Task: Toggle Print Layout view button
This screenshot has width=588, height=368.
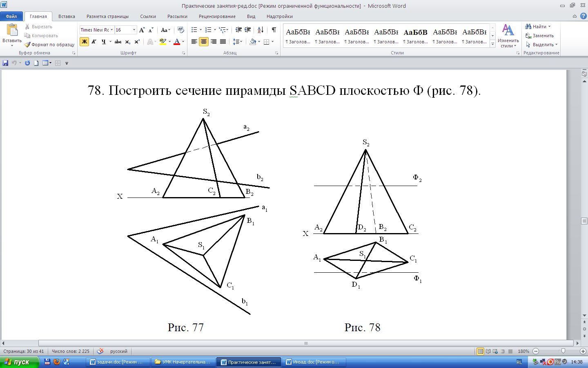Action: [481, 351]
